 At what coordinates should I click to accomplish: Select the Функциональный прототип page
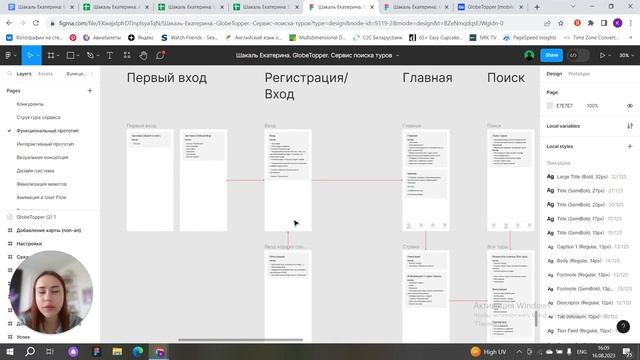[47, 131]
